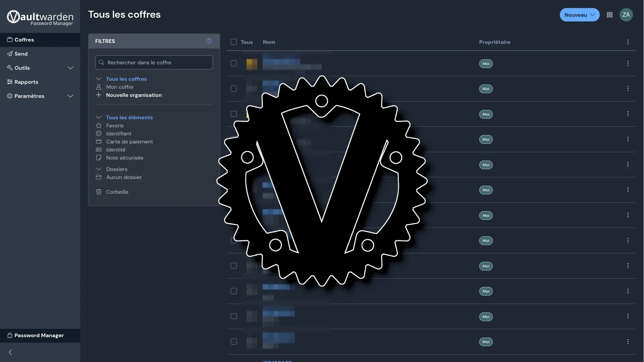Screen dimensions: 644x362
Task: Collapse the Tous les éléments section
Action: (99, 117)
